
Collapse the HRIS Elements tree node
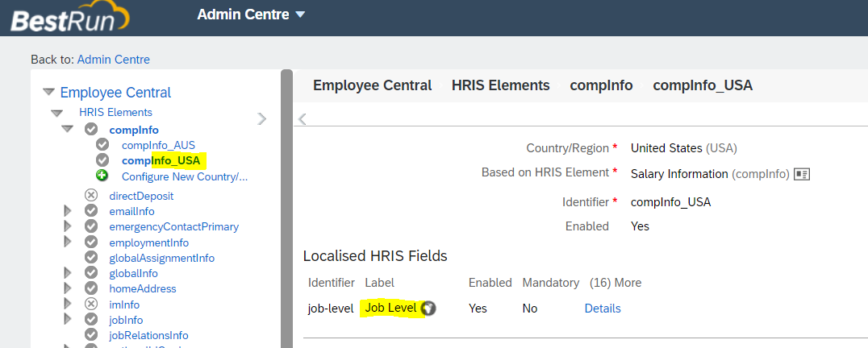pos(56,114)
